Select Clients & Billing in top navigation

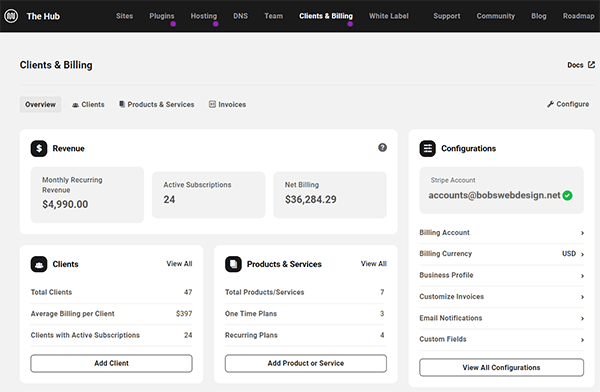point(326,16)
